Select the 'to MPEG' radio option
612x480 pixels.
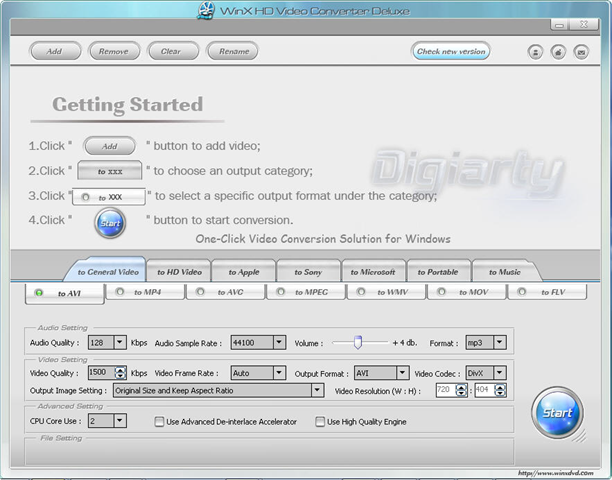306,292
